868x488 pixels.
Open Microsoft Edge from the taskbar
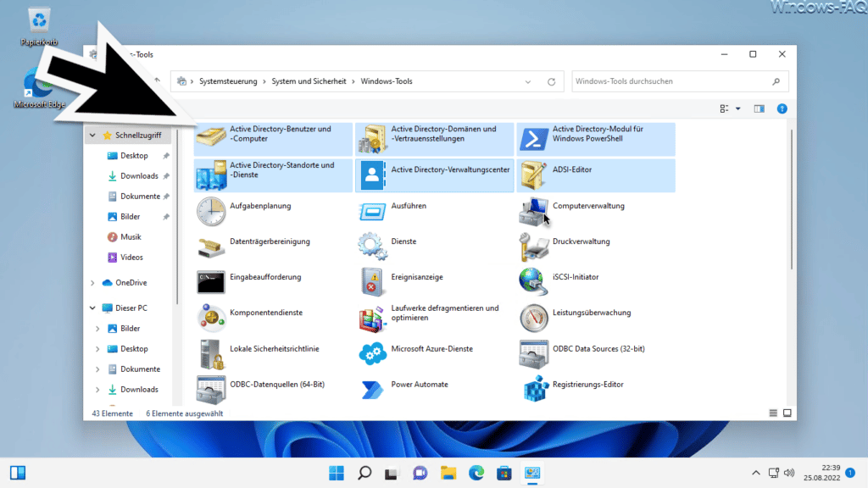click(476, 473)
